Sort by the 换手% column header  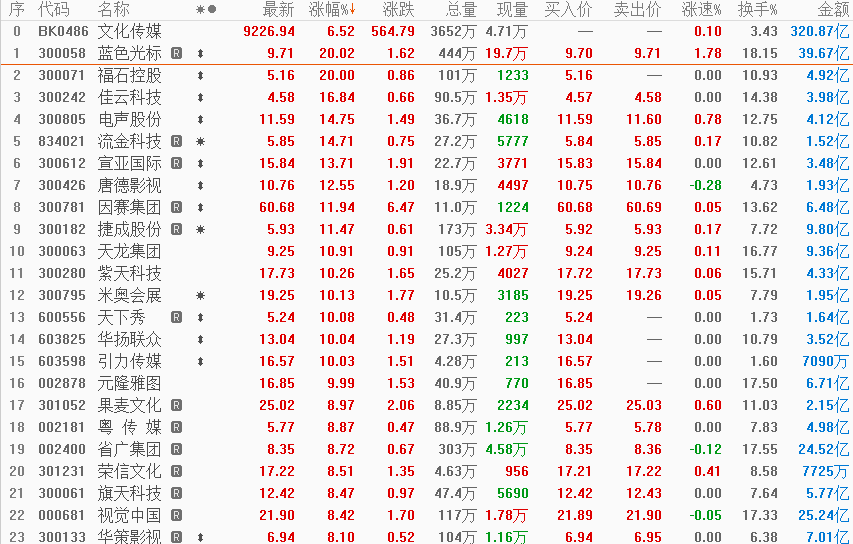coord(758,9)
